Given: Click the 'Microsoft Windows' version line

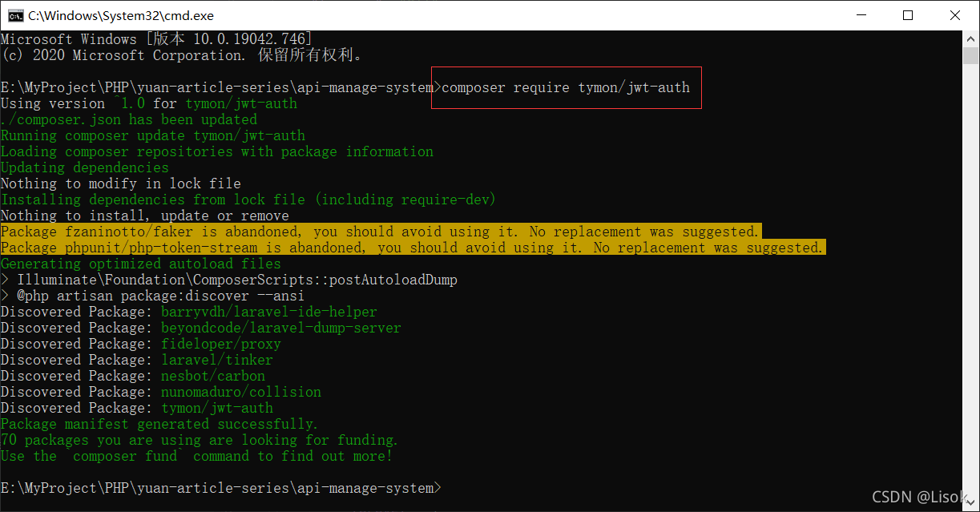Looking at the screenshot, I should 156,39.
